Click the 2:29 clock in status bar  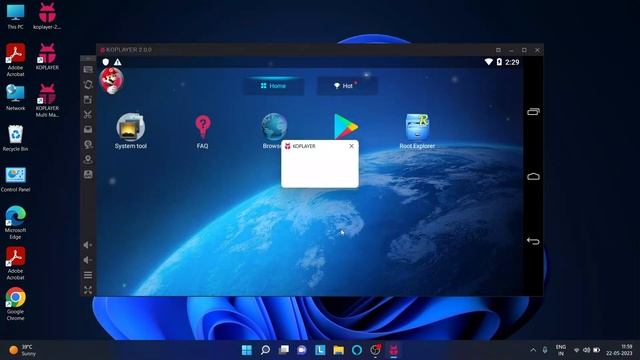point(512,62)
